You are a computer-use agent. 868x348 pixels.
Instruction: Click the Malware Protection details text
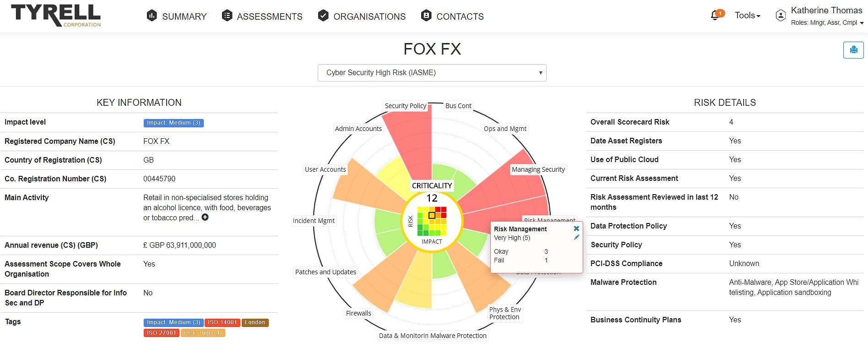pyautogui.click(x=794, y=288)
